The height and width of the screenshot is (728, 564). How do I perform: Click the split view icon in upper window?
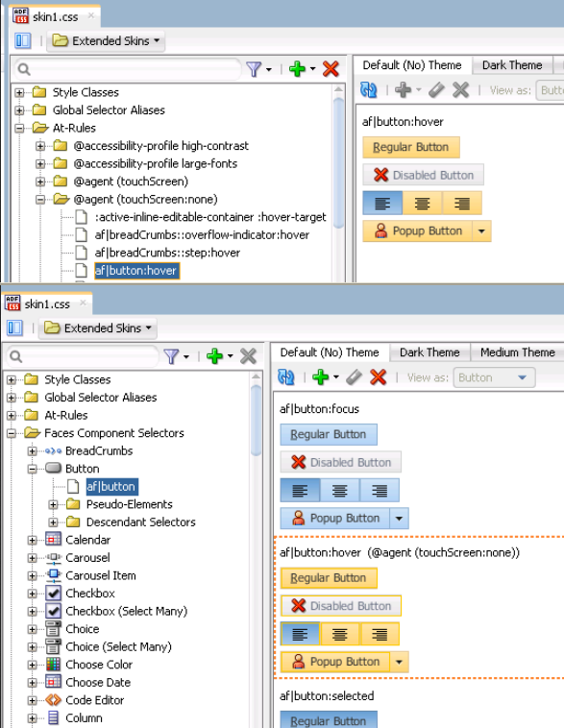(x=22, y=41)
